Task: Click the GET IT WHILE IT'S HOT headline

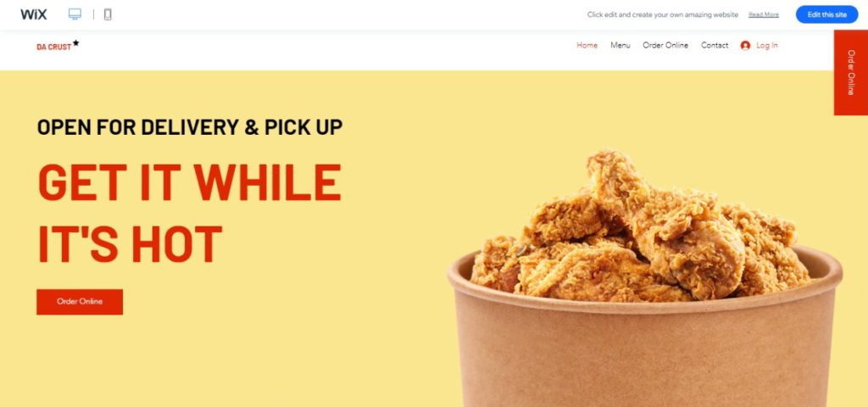Action: [189, 213]
